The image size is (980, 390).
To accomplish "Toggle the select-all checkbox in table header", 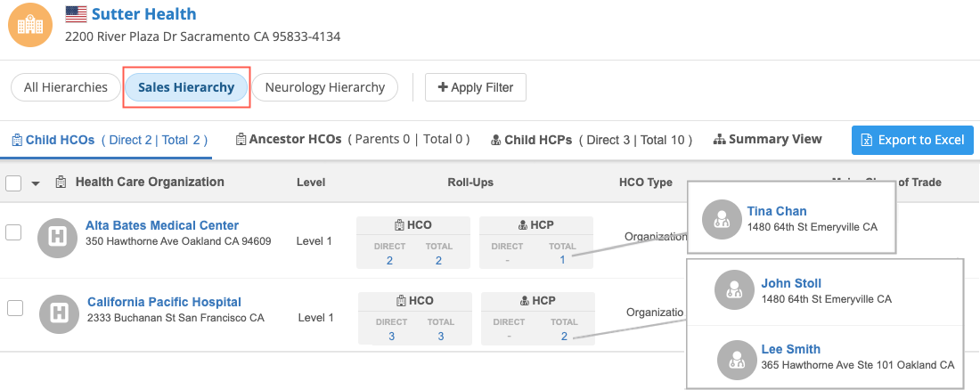I will coord(13,183).
